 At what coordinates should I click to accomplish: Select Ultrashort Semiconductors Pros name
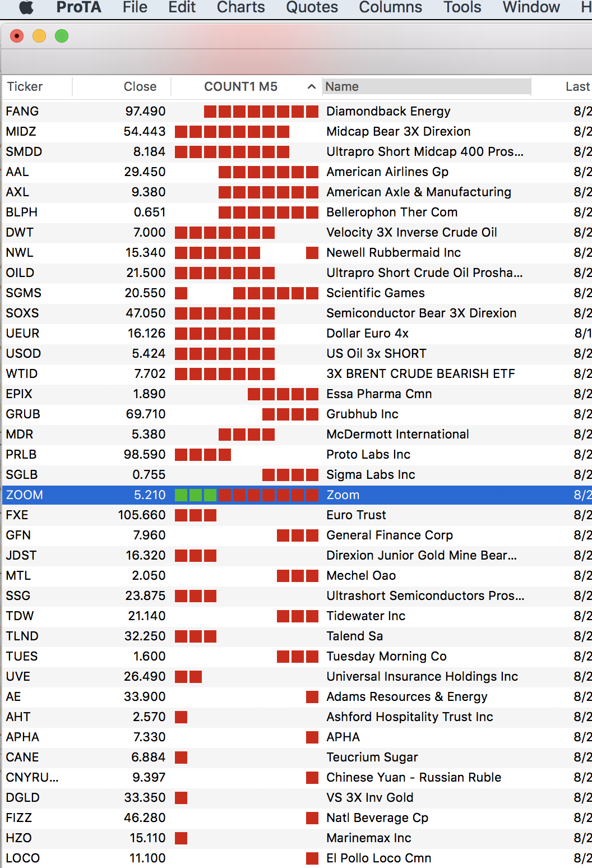pyautogui.click(x=425, y=595)
